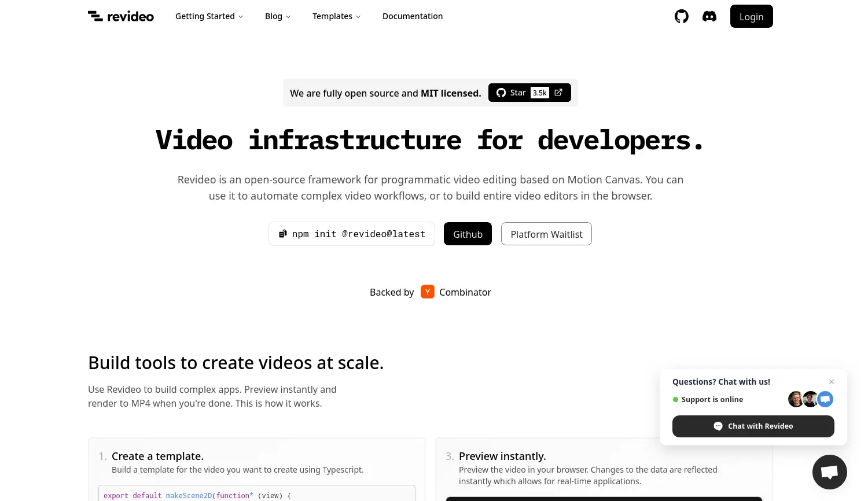
Task: Star the repository via the 3.5k badge
Action: 539,93
